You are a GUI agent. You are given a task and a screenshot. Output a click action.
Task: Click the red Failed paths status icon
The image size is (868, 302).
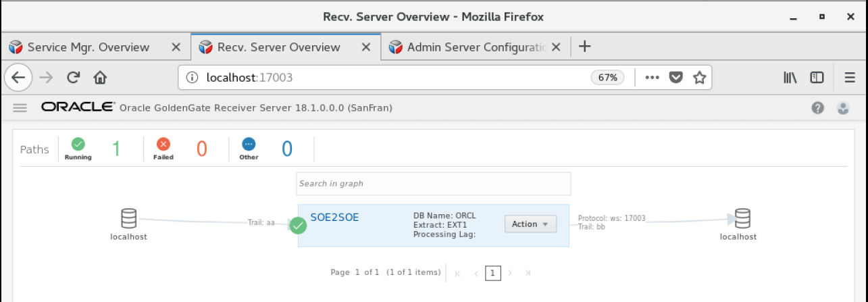(x=163, y=144)
